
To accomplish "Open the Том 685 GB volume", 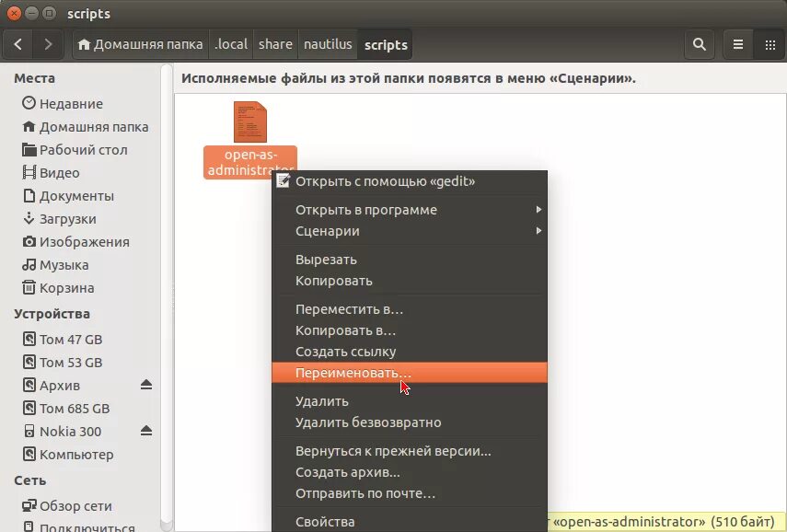I will coord(74,408).
